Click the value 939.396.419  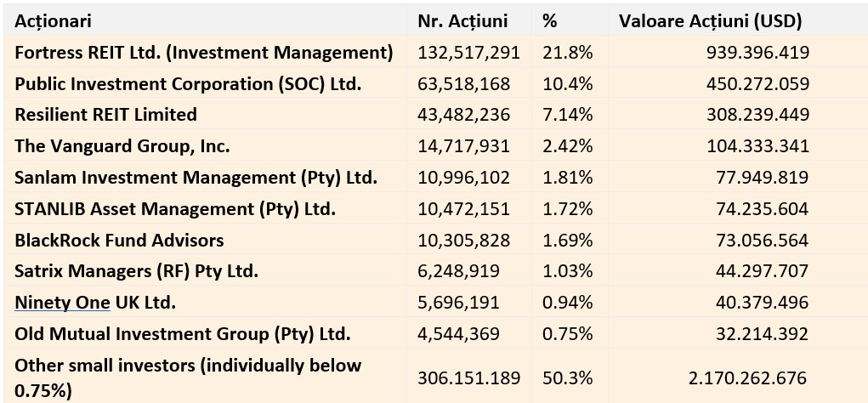pyautogui.click(x=757, y=53)
